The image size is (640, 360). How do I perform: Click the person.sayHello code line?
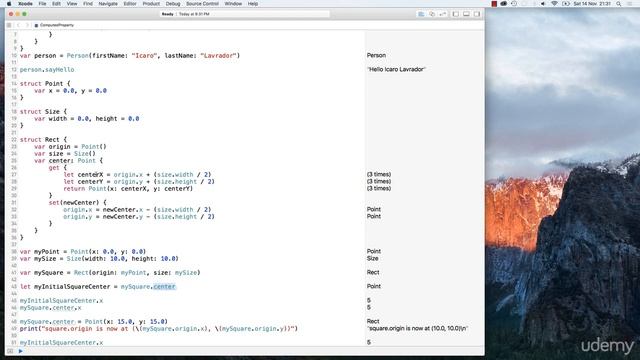click(47, 70)
